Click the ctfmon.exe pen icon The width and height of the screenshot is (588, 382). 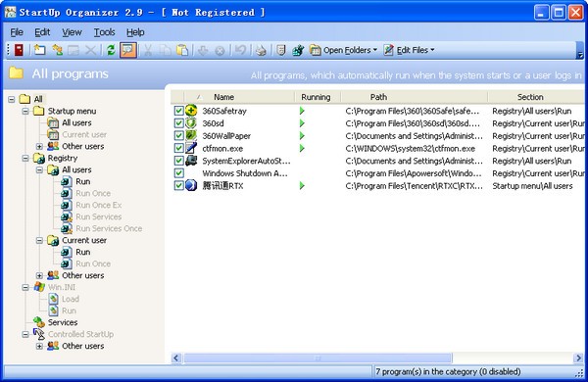191,148
